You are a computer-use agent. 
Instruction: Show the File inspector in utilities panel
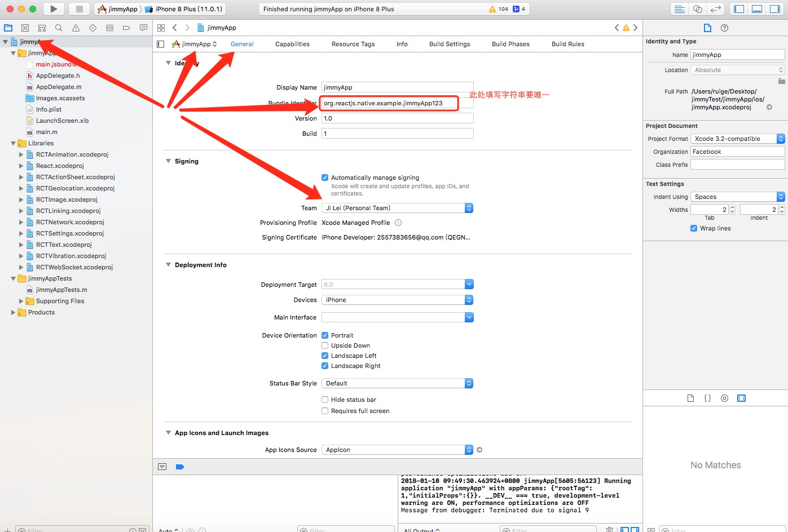[707, 27]
